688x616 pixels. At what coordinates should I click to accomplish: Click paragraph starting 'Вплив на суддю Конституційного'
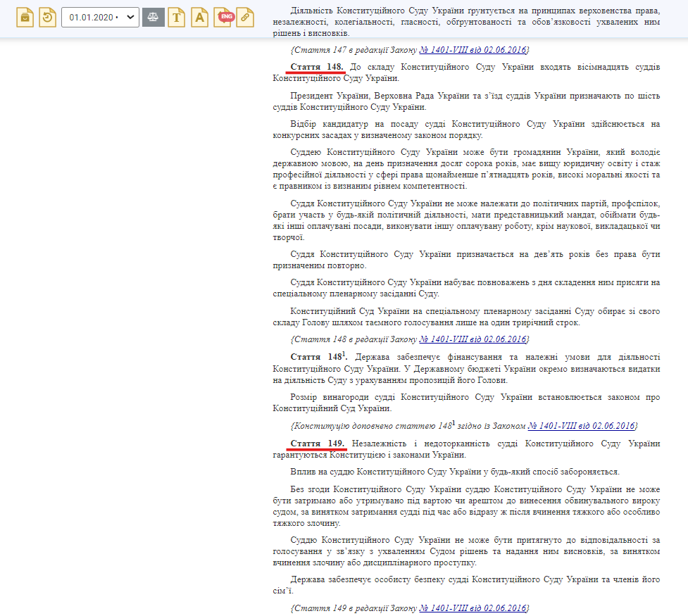tap(455, 472)
